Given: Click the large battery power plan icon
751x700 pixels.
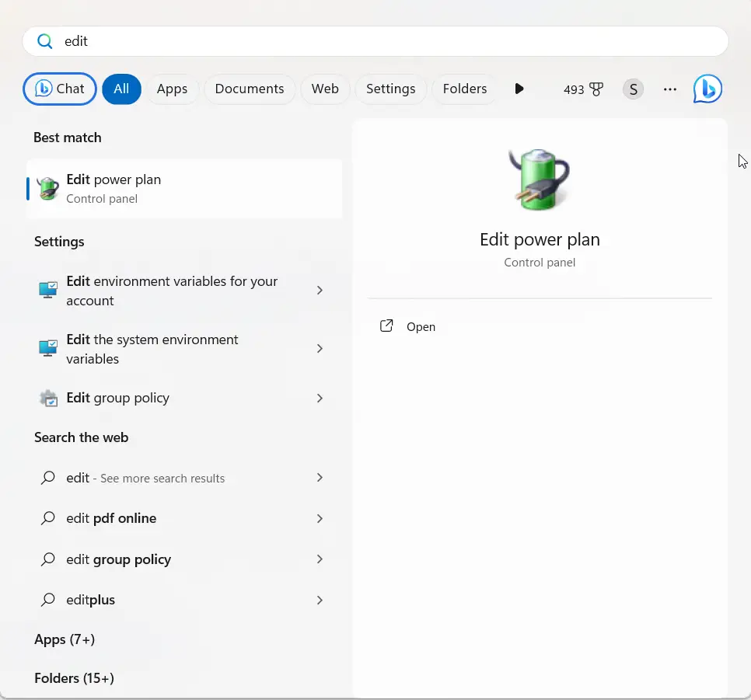Looking at the screenshot, I should coord(540,179).
